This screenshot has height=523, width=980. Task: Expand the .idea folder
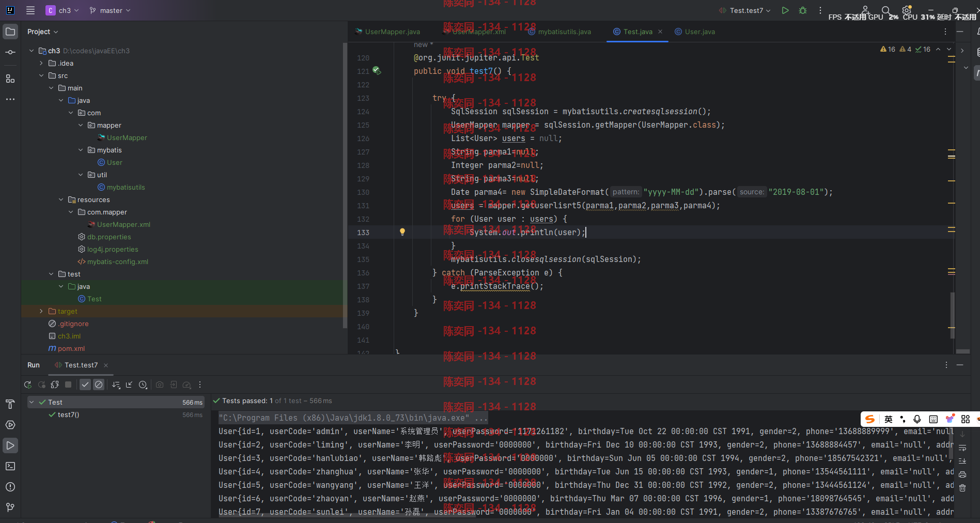pos(41,63)
